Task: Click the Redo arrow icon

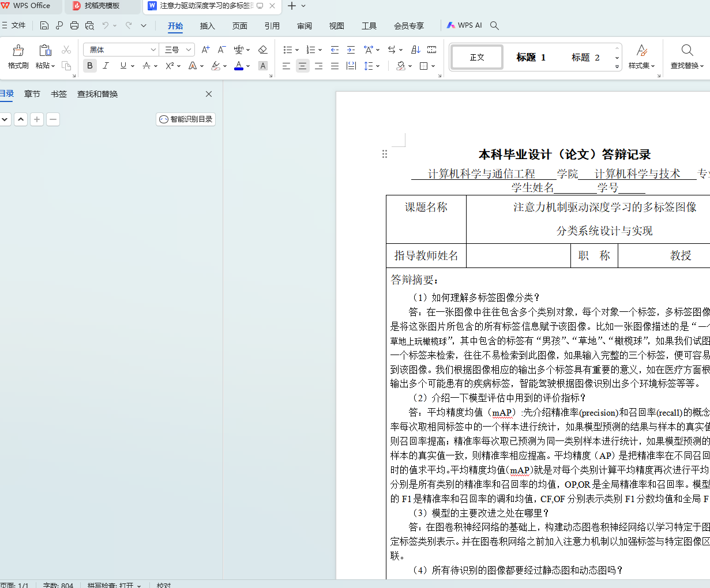Action: tap(129, 25)
